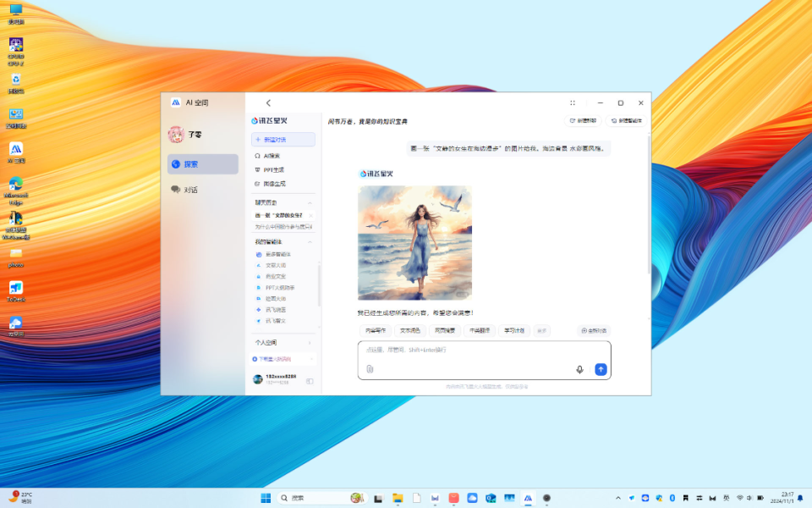Open the notification bell in taskbar

[x=801, y=498]
